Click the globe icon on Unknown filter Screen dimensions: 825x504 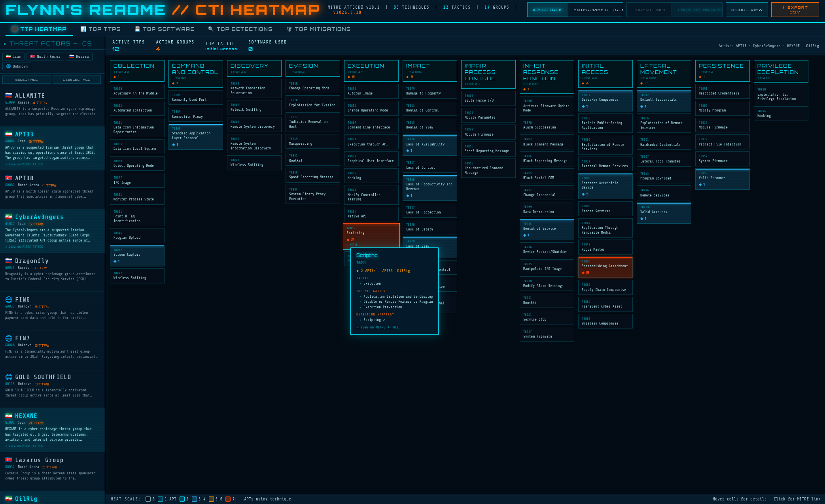click(9, 66)
